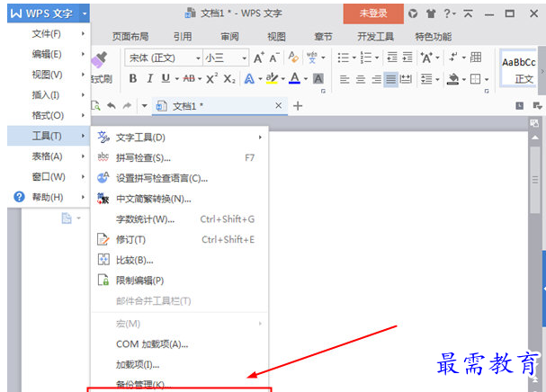
Task: Open the 编辑(E) menu
Action: click(x=49, y=54)
